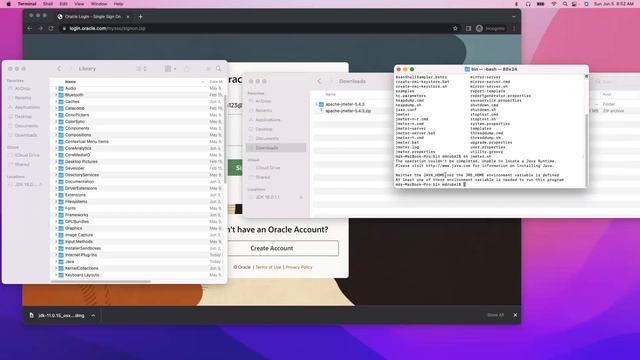640x360 pixels.
Task: Change list view options in Library window
Action: [x=141, y=69]
